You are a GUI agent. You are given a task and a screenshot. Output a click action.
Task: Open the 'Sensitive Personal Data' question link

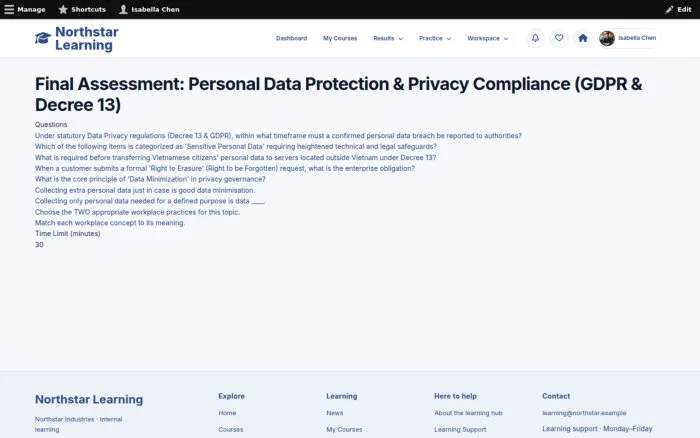[236, 146]
